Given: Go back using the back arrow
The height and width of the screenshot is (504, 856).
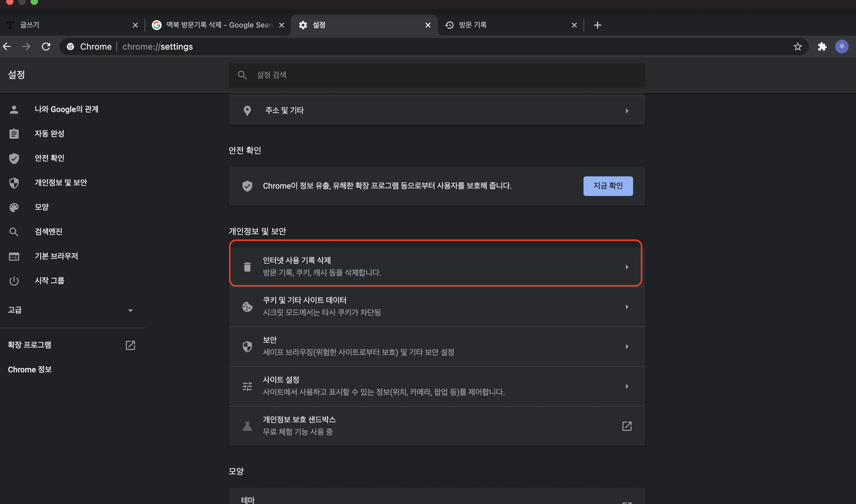Looking at the screenshot, I should [7, 47].
